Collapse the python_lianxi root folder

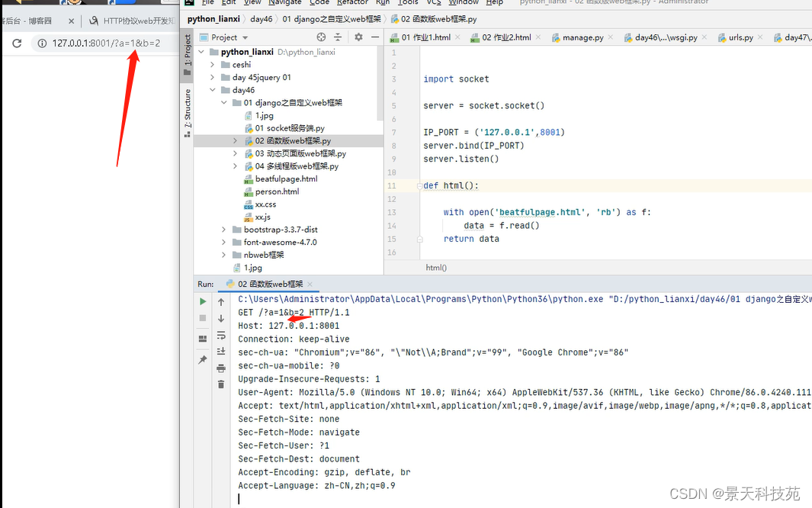pyautogui.click(x=201, y=53)
